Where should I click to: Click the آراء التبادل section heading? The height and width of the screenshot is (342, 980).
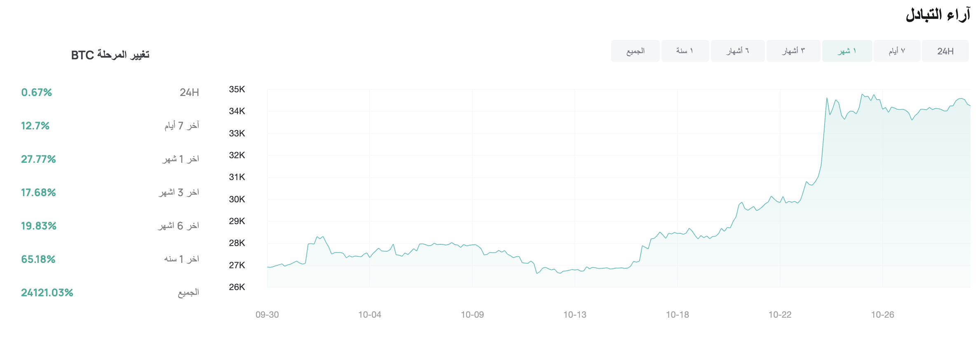pyautogui.click(x=937, y=15)
